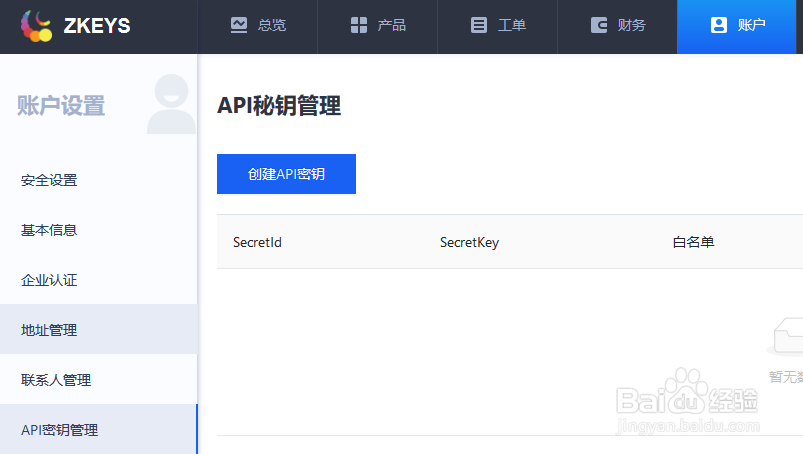
Task: Click the sidebar user avatar silhouette
Action: tap(172, 104)
